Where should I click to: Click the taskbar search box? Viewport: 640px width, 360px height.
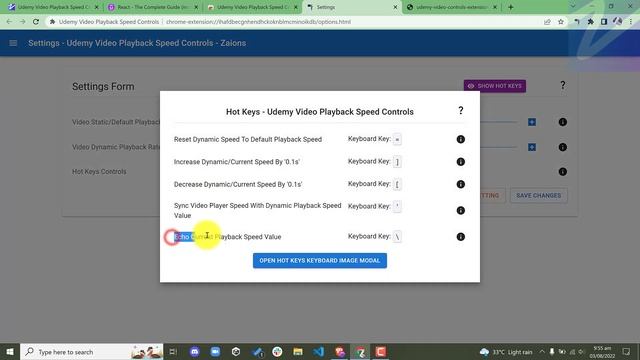pos(91,351)
